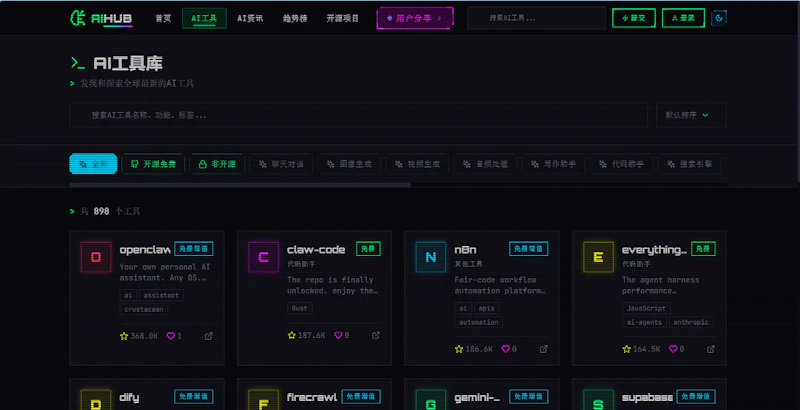The image size is (800, 410).
Task: Expand the 用户分享 menu
Action: coord(415,18)
